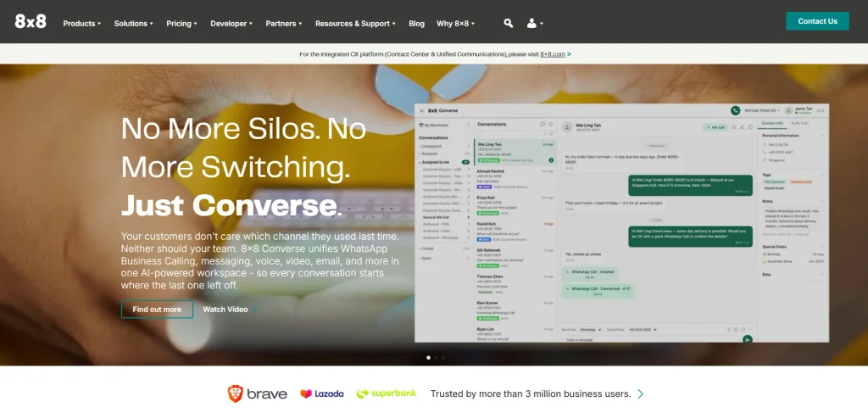This screenshot has height=413, width=868.
Task: Select the second carousel dot
Action: click(436, 358)
